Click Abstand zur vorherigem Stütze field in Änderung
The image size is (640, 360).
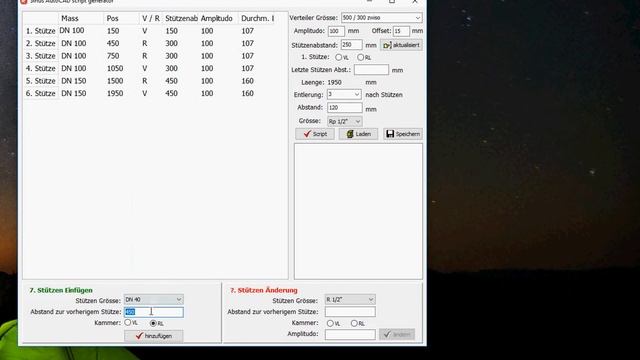click(350, 312)
